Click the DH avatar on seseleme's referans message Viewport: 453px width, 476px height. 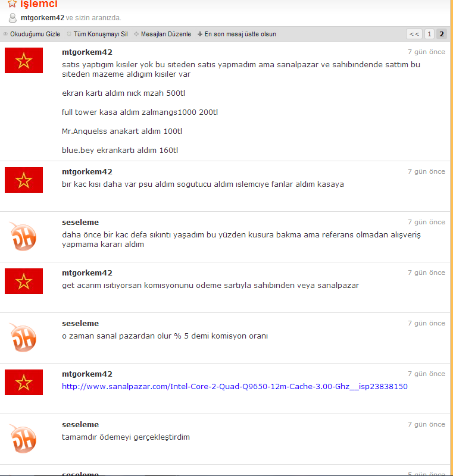24,236
